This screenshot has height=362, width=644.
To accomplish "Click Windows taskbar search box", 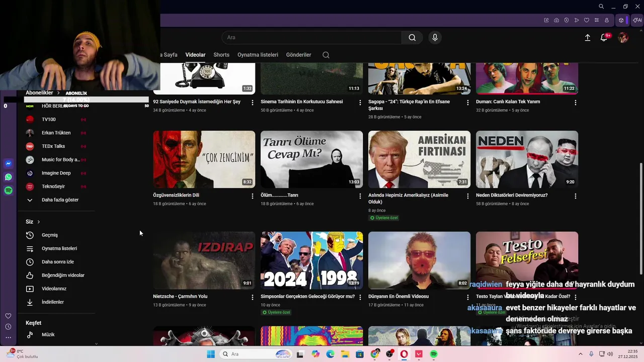I will (256, 354).
